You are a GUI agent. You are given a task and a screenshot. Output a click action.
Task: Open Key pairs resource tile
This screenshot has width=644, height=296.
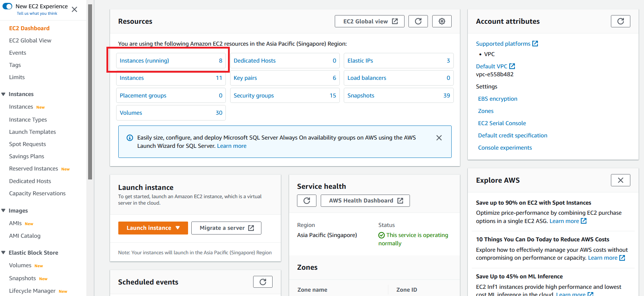point(285,78)
